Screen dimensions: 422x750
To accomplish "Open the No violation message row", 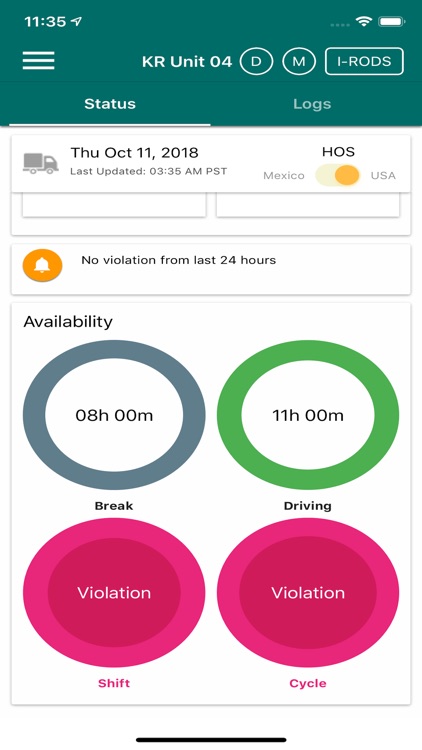I will coord(211,269).
